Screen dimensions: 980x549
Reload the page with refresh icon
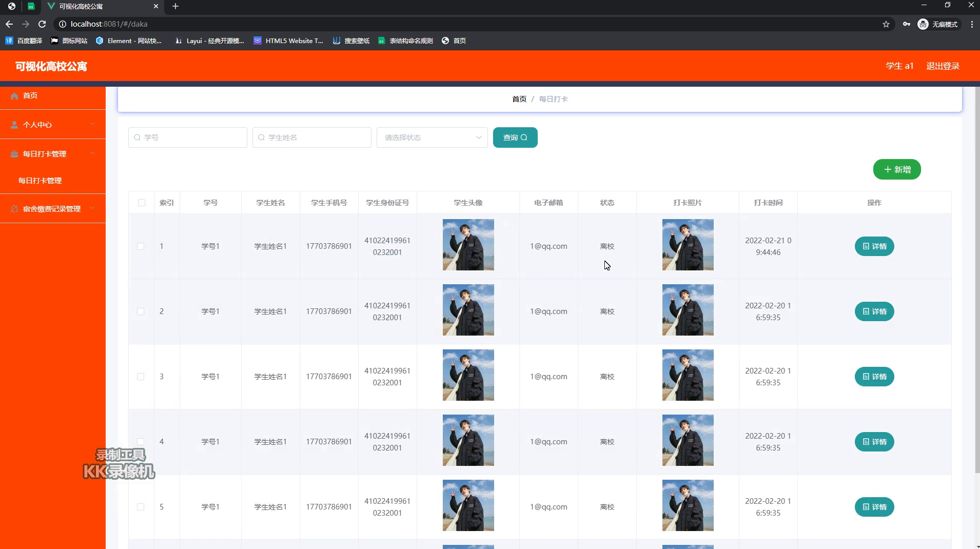tap(42, 24)
